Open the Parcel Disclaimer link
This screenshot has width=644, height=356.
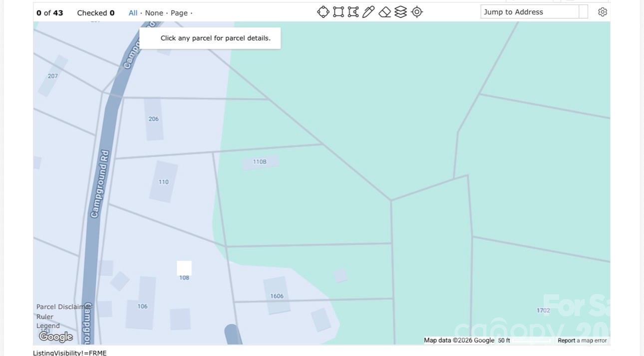coord(64,307)
